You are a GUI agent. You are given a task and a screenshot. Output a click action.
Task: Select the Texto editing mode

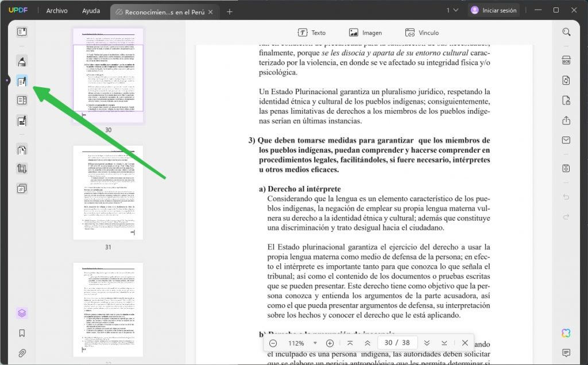(312, 32)
